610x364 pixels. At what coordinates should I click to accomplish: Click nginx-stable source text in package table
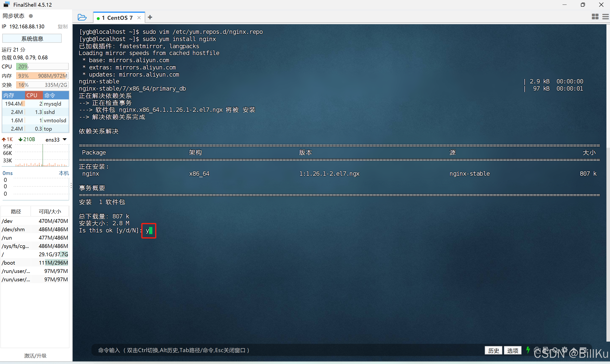pyautogui.click(x=469, y=174)
